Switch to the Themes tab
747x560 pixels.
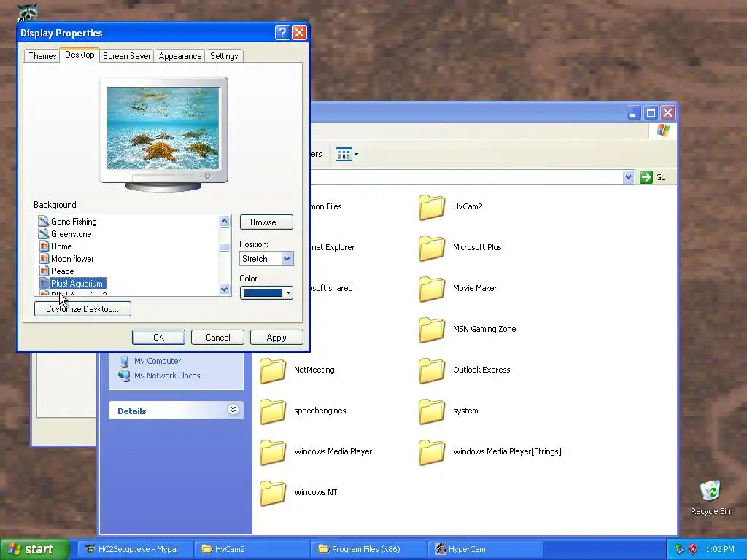coord(42,55)
